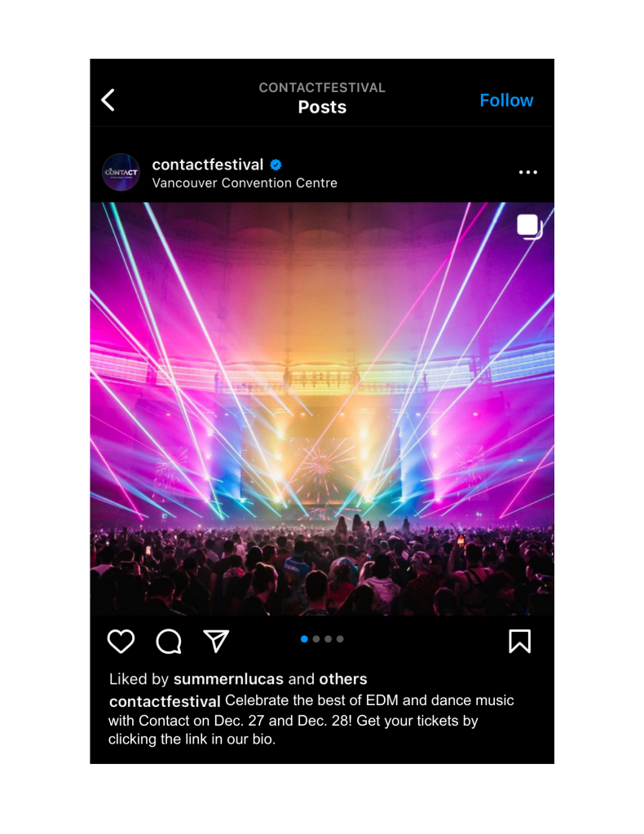Viewport: 644px width, 834px height.
Task: Select second carousel dot indicator
Action: coord(316,639)
